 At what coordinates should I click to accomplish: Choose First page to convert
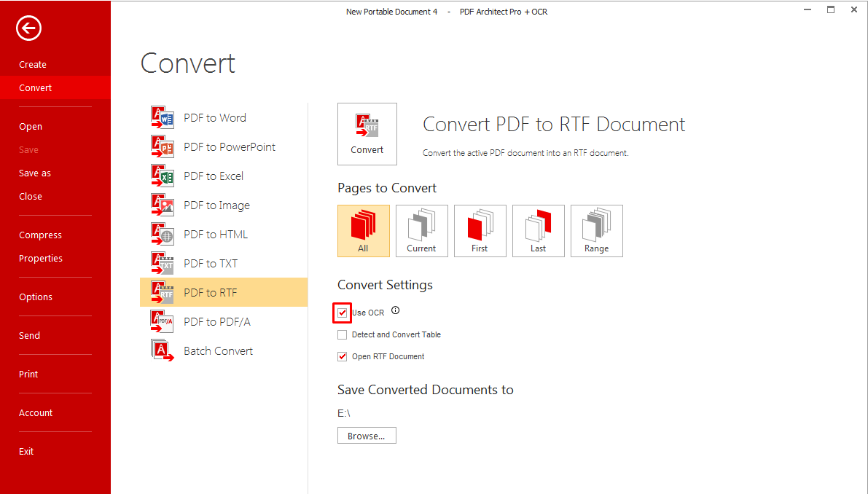(480, 231)
